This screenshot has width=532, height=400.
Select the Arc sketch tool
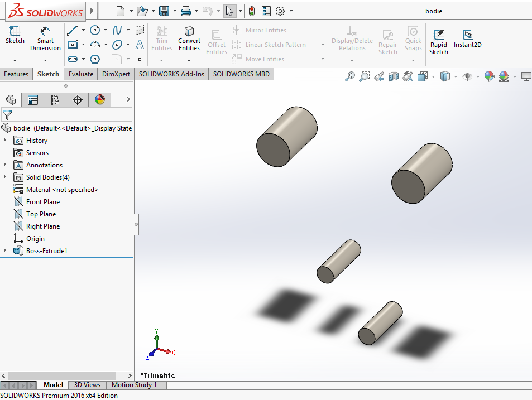coord(95,45)
